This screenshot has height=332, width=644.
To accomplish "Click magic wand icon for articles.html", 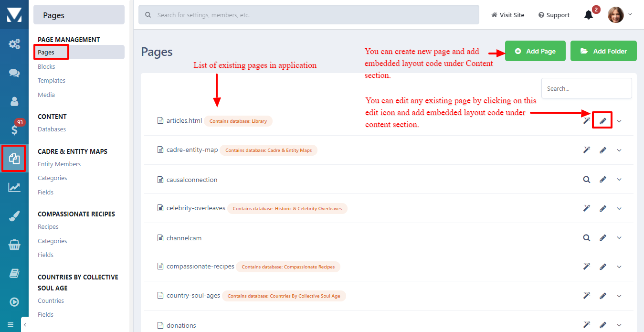I will point(587,121).
